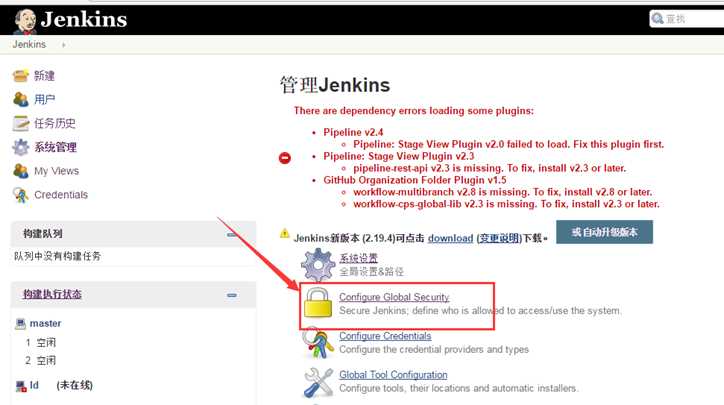Image resolution: width=724 pixels, height=405 pixels.
Task: Click the master node computer icon
Action: click(x=20, y=324)
